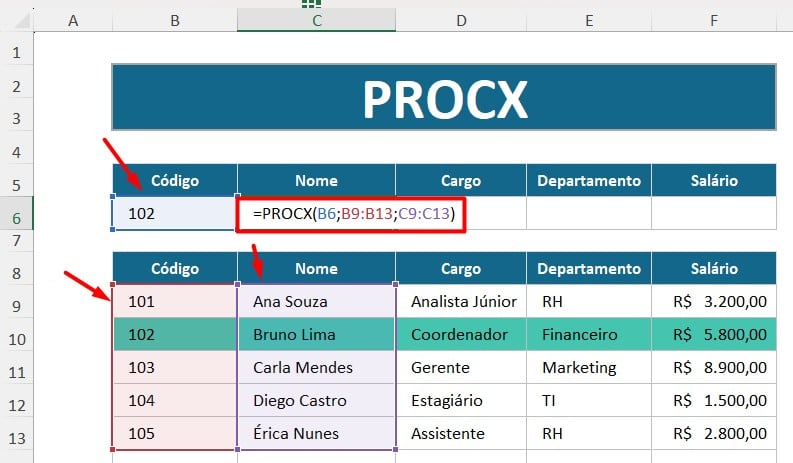The height and width of the screenshot is (463, 793).
Task: Select column E header
Action: (x=589, y=21)
